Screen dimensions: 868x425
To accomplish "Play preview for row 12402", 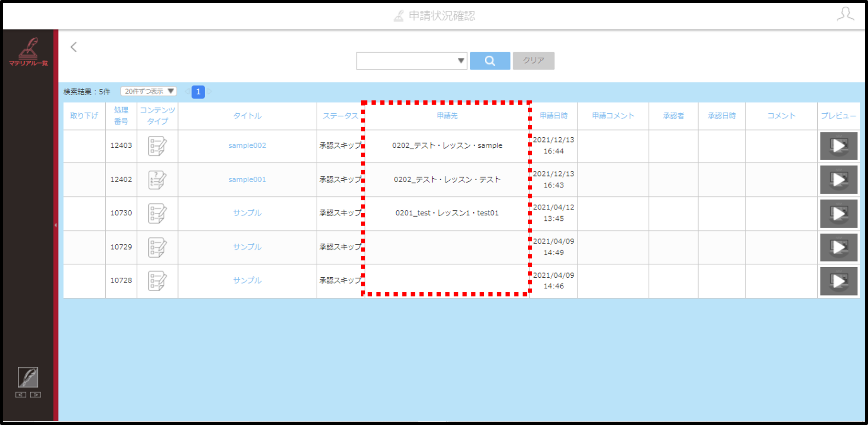I will coord(838,180).
